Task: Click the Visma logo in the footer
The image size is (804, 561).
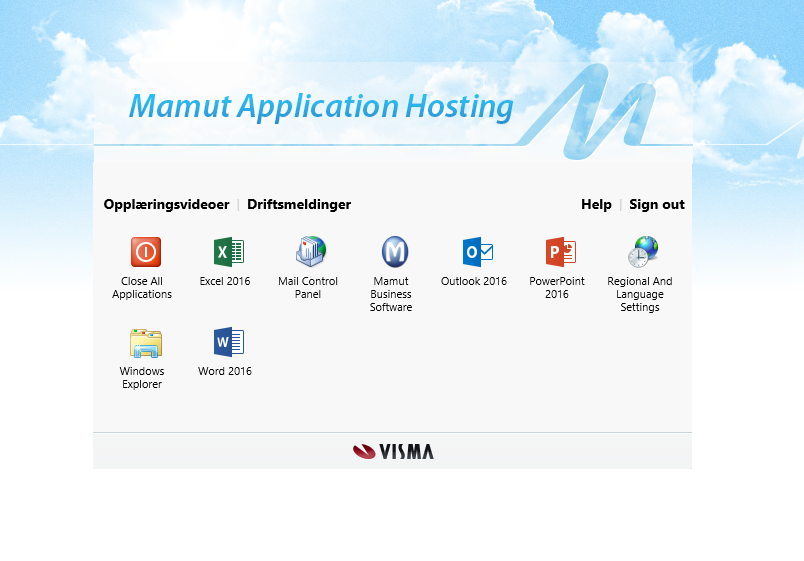Action: click(393, 451)
